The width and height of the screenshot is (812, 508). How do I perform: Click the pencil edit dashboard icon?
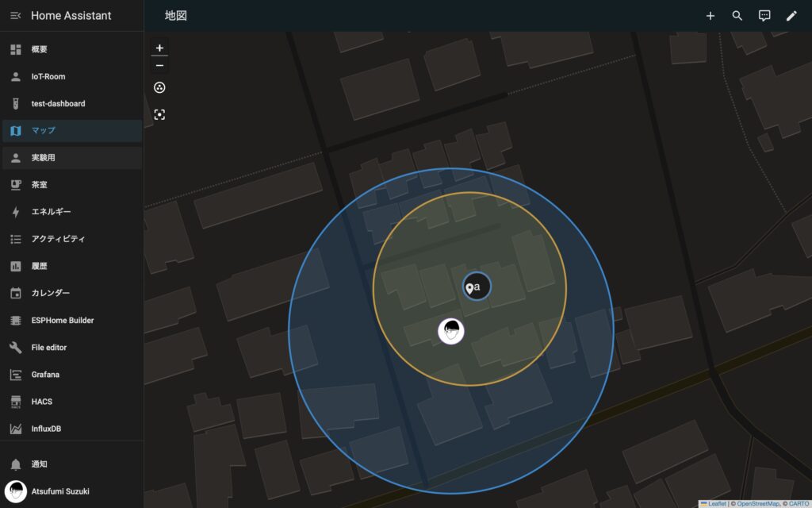tap(791, 16)
